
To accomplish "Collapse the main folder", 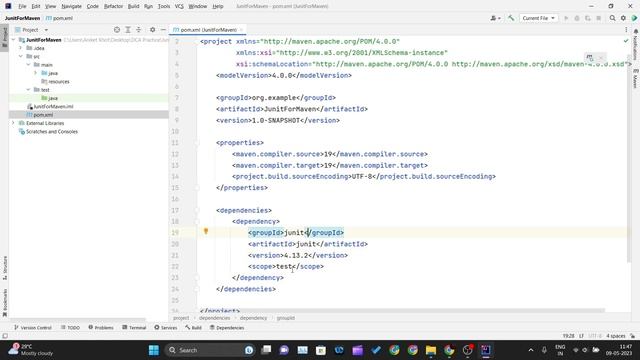I will coord(28,65).
